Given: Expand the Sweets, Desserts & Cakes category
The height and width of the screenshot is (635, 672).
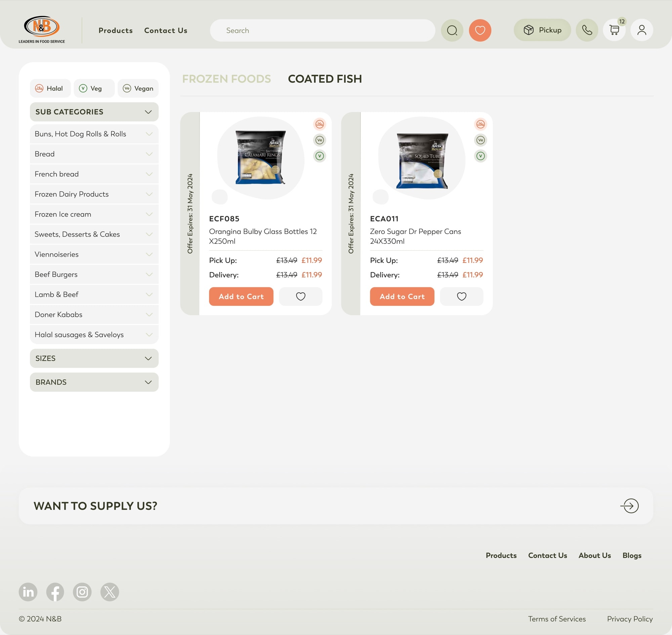Looking at the screenshot, I should [x=94, y=234].
